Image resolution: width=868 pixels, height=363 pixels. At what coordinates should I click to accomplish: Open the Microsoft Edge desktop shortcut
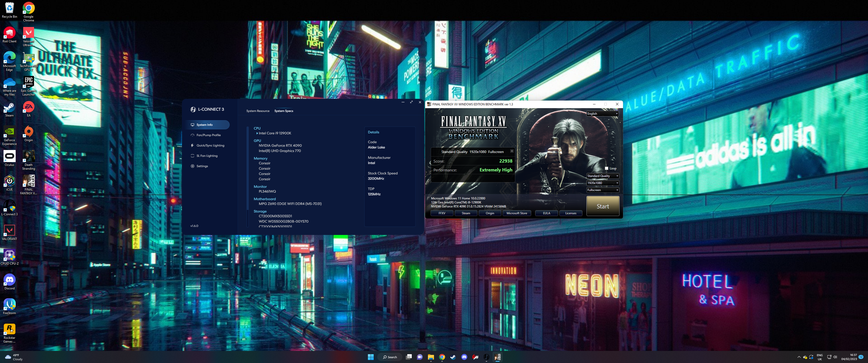pyautogui.click(x=9, y=61)
